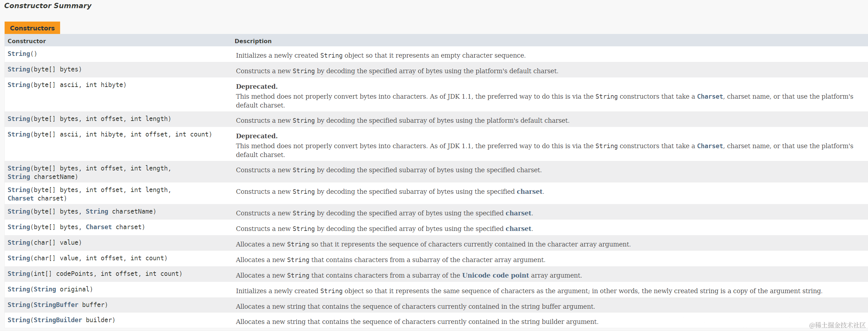Click text 'contained in the string buffer argument'
This screenshot has height=331, width=868.
pos(533,306)
